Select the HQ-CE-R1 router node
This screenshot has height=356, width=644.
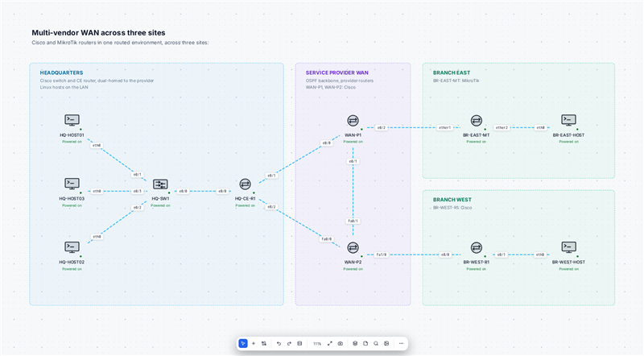pyautogui.click(x=246, y=184)
